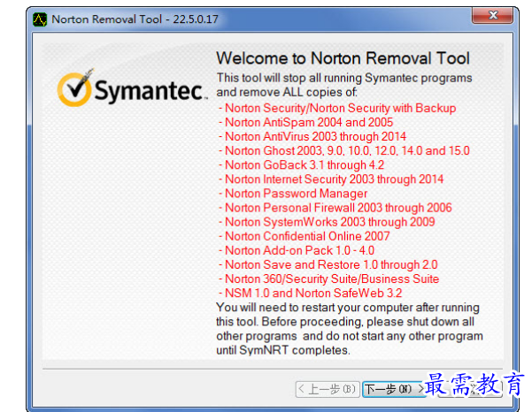Select 'Norton Add-on Pack 1.0 - 4.0' line
This screenshot has height=412, width=532.
297,250
